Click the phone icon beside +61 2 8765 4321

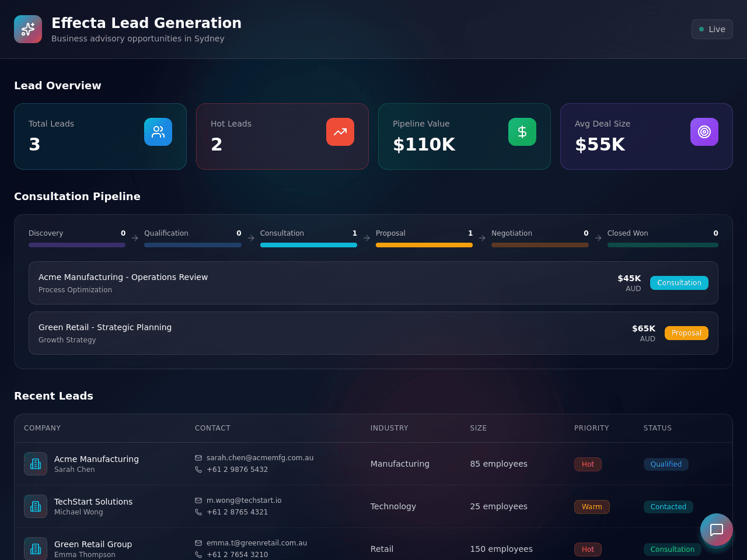198,512
